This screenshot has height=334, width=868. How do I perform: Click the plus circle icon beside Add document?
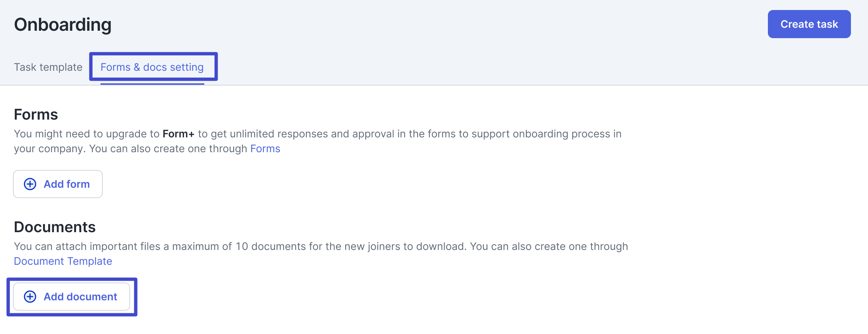[x=30, y=297]
